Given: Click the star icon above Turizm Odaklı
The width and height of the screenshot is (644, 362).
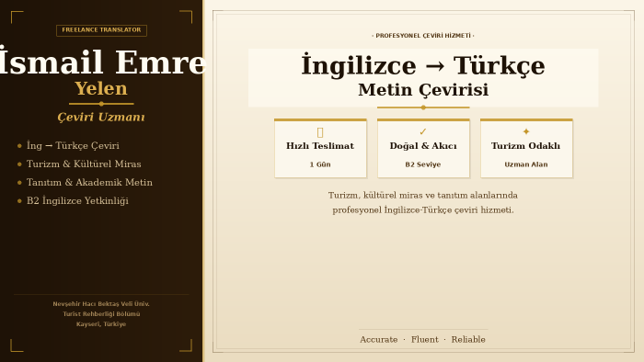Looking at the screenshot, I should 526,131.
